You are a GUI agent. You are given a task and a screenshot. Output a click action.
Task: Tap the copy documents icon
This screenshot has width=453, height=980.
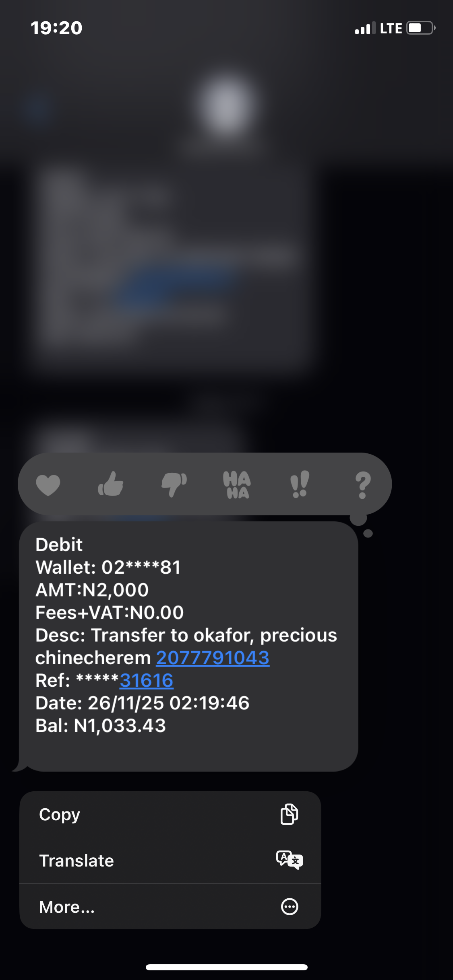click(289, 814)
